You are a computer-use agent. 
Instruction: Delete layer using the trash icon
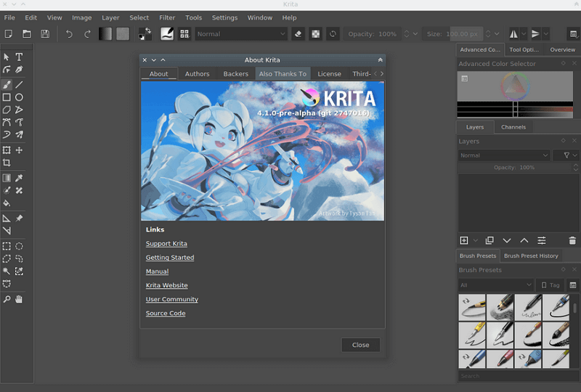572,240
